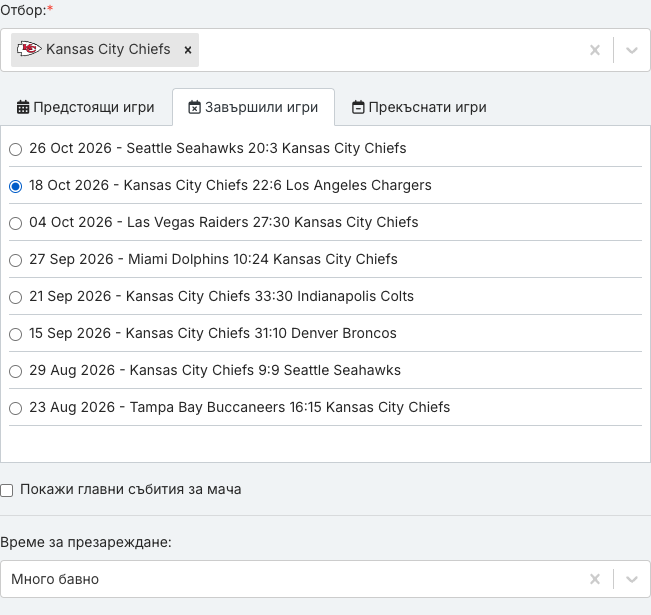The height and width of the screenshot is (615, 651).
Task: Click the Много бавно selected value
Action: 55,579
